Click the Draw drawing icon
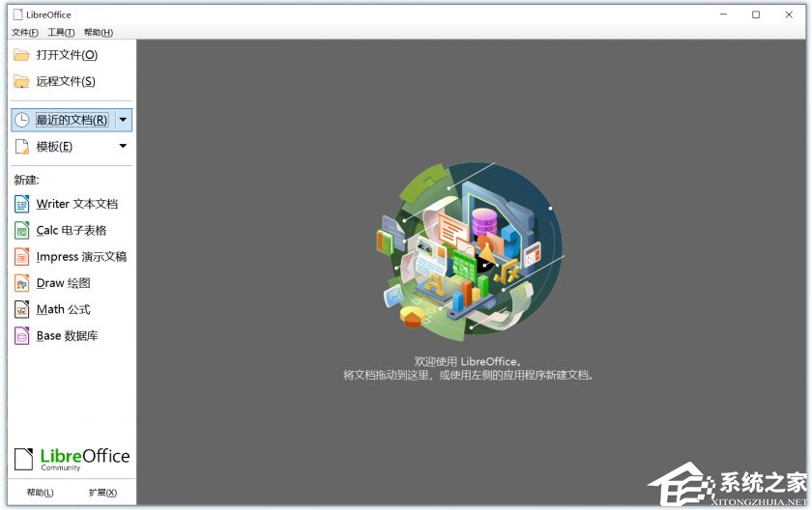The height and width of the screenshot is (510, 812). coord(21,283)
